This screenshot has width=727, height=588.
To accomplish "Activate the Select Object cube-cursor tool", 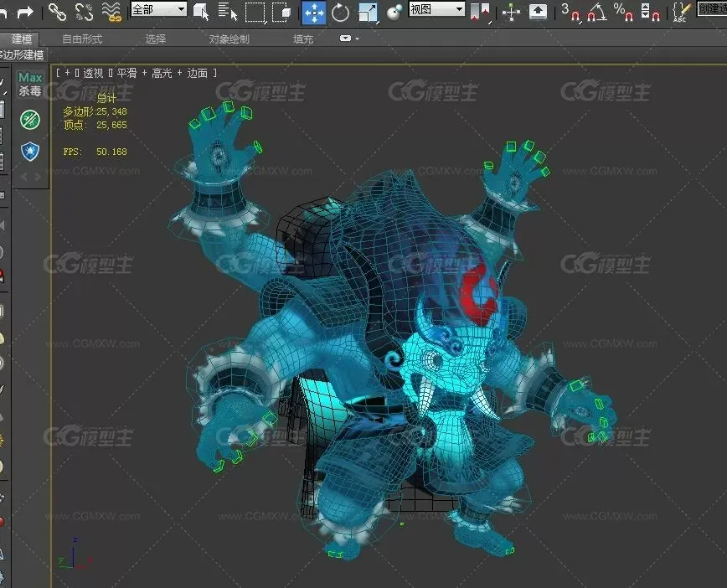I will point(201,13).
